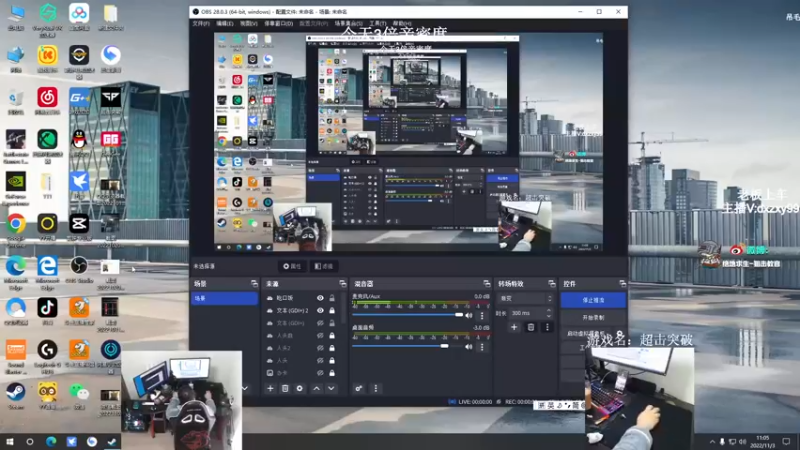
Task: Click the 属性 button above the panels
Action: coord(292,266)
